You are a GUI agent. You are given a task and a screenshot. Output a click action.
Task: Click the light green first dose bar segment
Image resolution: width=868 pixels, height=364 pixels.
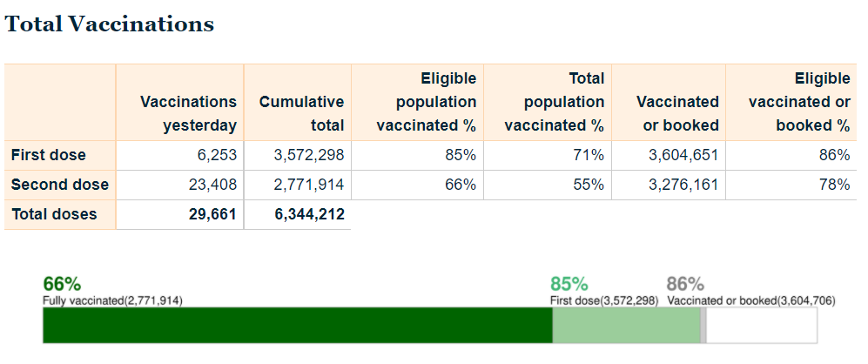[x=625, y=325]
